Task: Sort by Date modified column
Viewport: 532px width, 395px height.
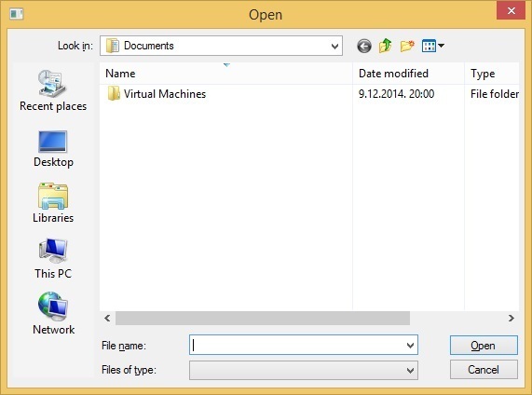Action: coord(408,74)
